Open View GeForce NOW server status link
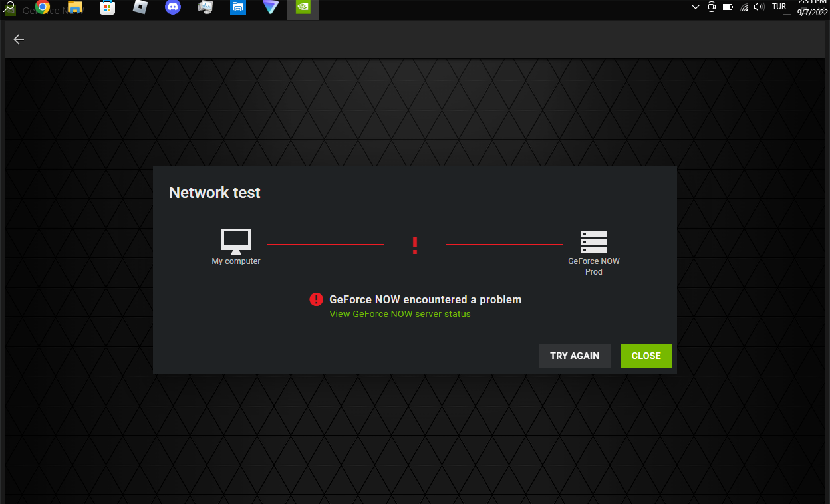830x504 pixels. (400, 314)
